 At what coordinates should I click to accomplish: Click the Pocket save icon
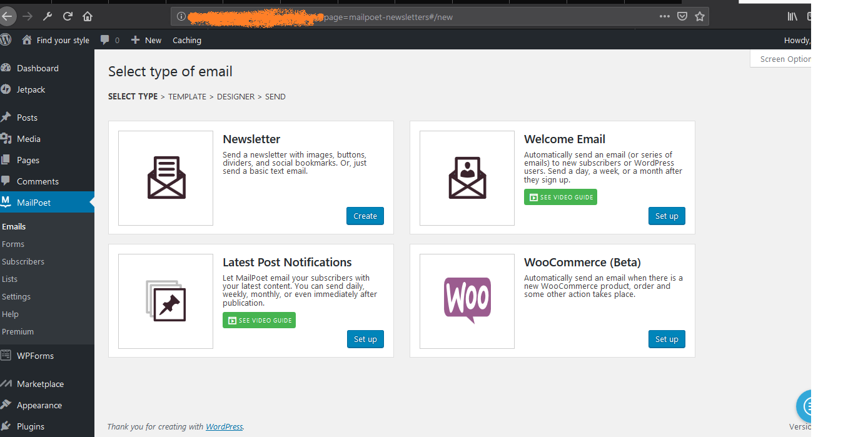682,17
